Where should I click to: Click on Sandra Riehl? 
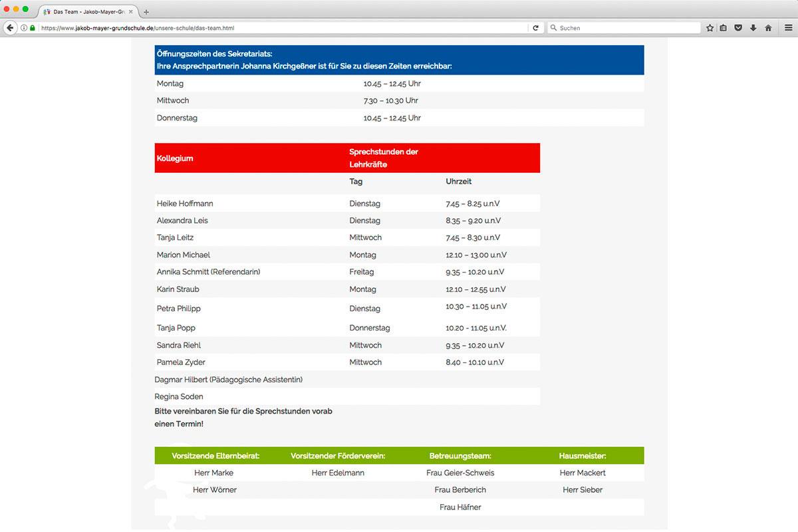point(179,345)
